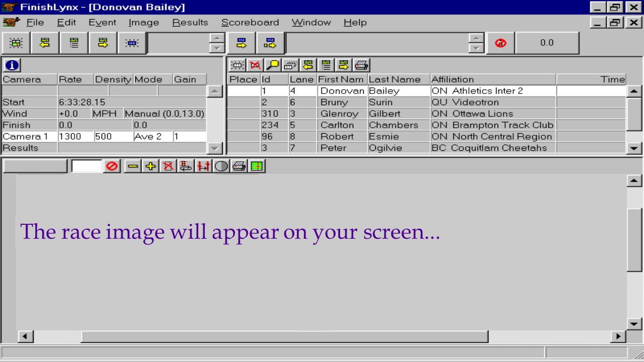Image resolution: width=644 pixels, height=362 pixels.
Task: Click the up arrow of first toolbar spinner
Action: (217, 38)
